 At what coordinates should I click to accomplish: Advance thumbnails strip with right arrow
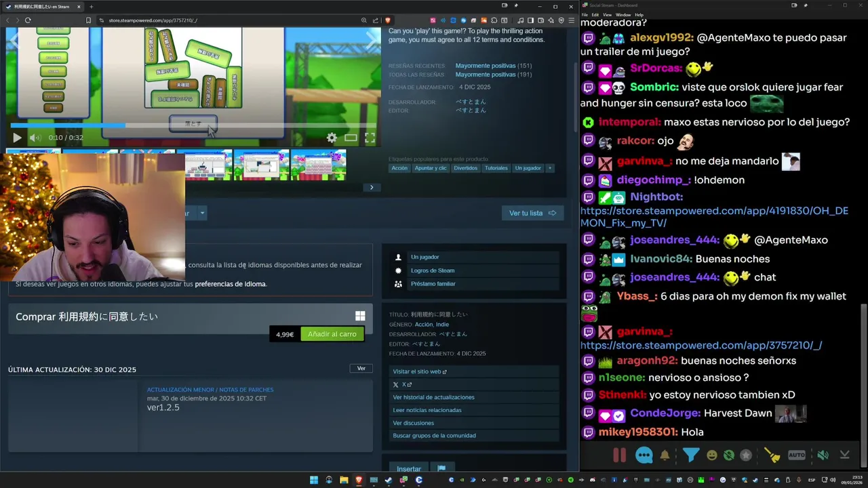coord(372,187)
